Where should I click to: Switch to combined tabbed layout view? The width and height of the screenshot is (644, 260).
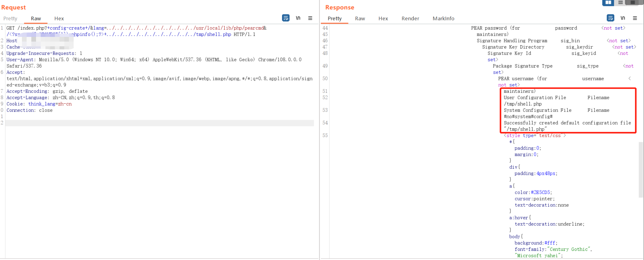pyautogui.click(x=633, y=3)
